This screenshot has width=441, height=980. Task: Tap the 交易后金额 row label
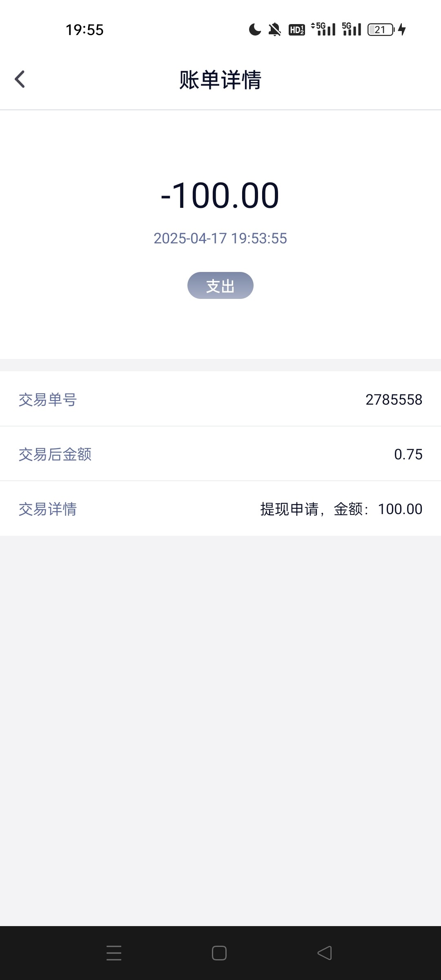[x=55, y=454]
